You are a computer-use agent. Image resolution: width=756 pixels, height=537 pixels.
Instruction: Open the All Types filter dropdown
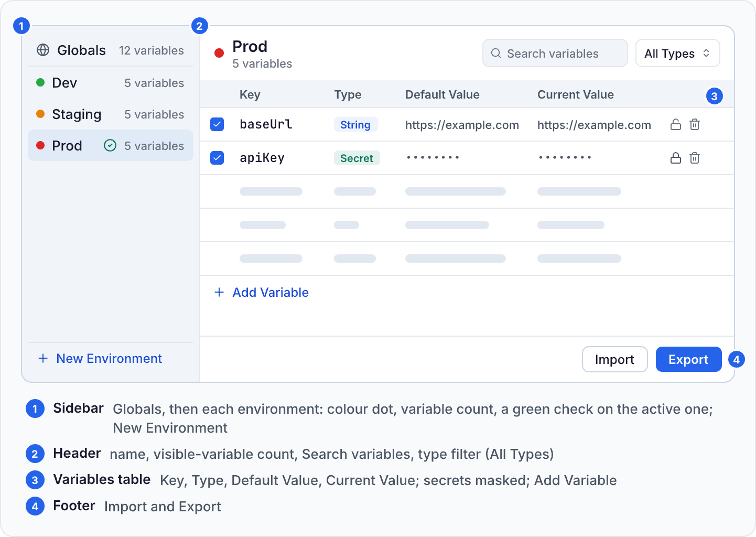pyautogui.click(x=677, y=53)
